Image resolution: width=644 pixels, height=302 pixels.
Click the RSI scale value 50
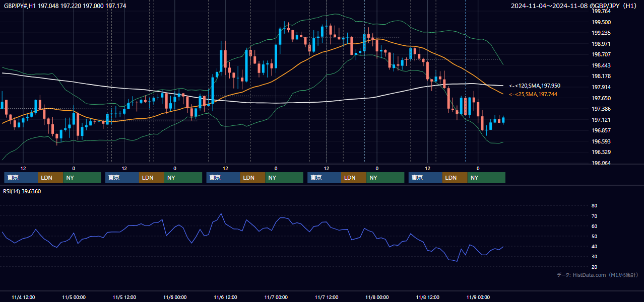(x=594, y=236)
